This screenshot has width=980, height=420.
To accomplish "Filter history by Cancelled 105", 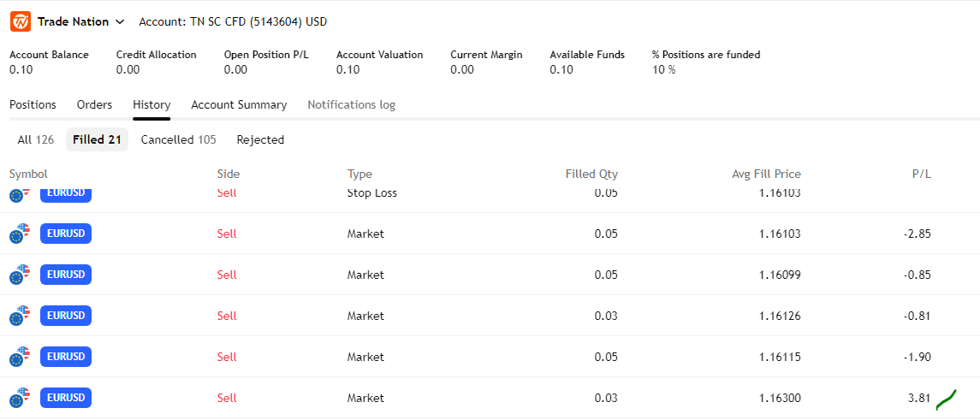I will (178, 139).
